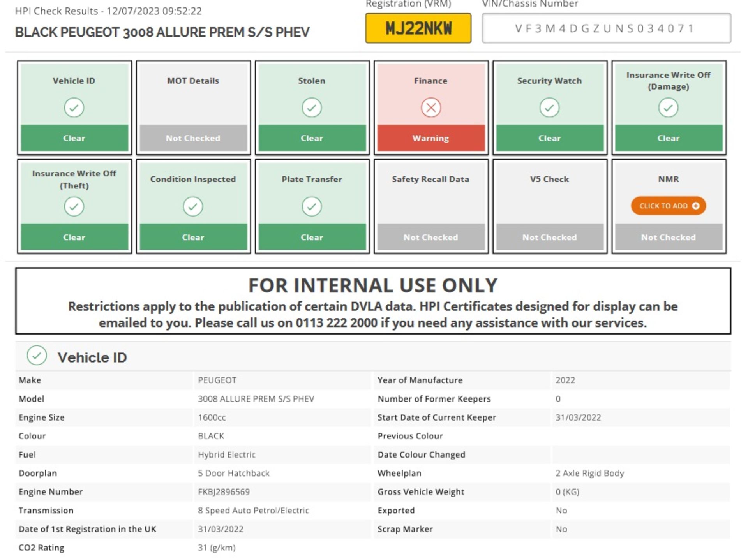Click the Safety Recall Data Not Checked bar
This screenshot has width=748, height=560.
click(431, 237)
